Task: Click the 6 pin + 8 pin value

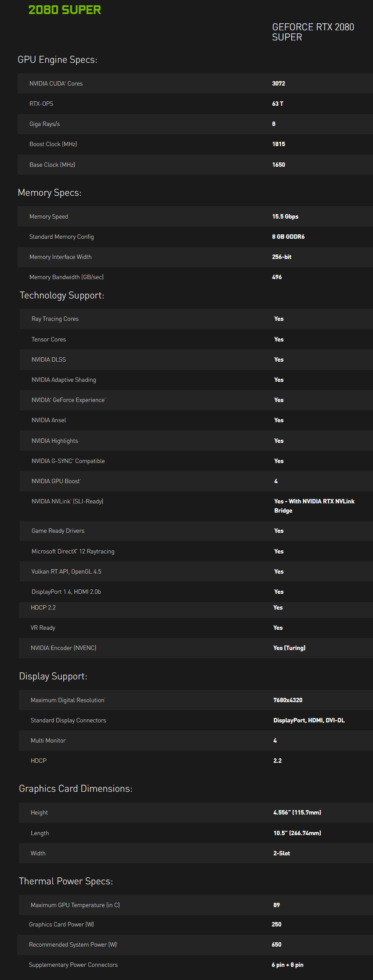Action: pos(287,965)
